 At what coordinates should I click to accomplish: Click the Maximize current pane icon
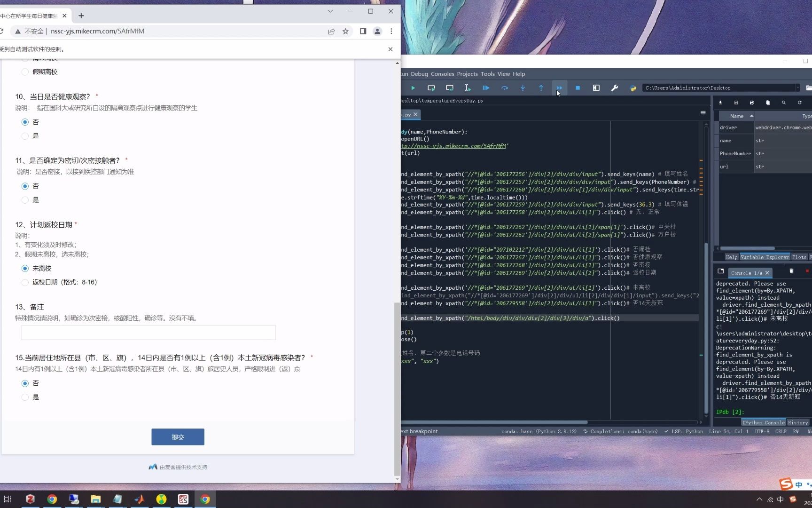596,88
